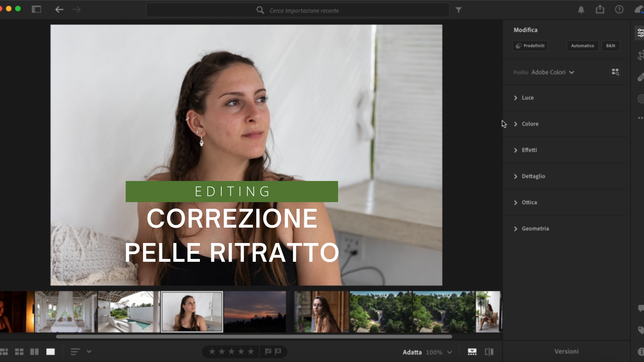This screenshot has height=362, width=644.
Task: Open the Predefiniti presets button
Action: [530, 46]
